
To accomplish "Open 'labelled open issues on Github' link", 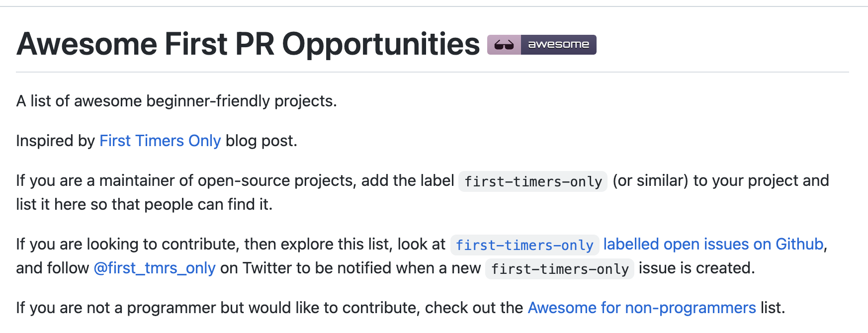I will [x=713, y=244].
